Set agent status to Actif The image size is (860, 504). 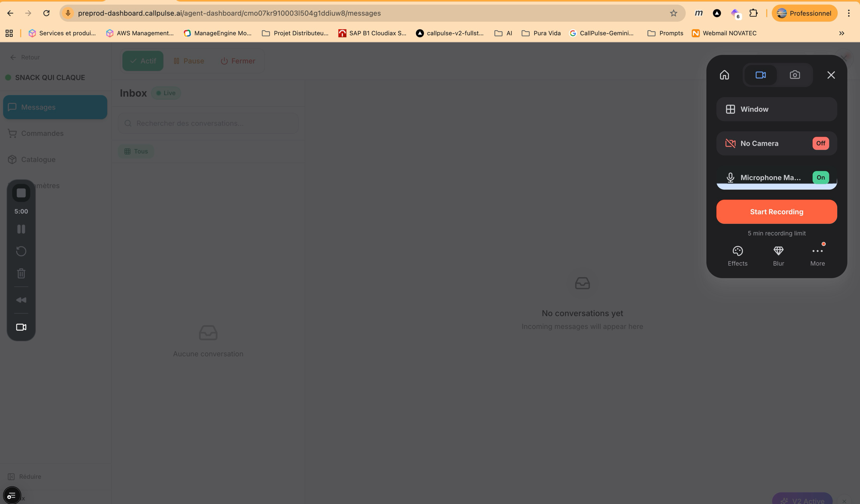tap(143, 61)
